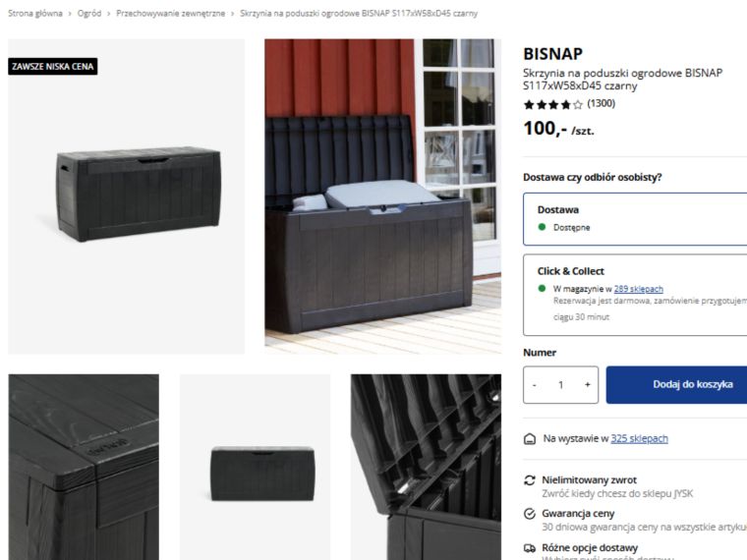Open main product image of black box
747x560 pixels.
pos(126,196)
